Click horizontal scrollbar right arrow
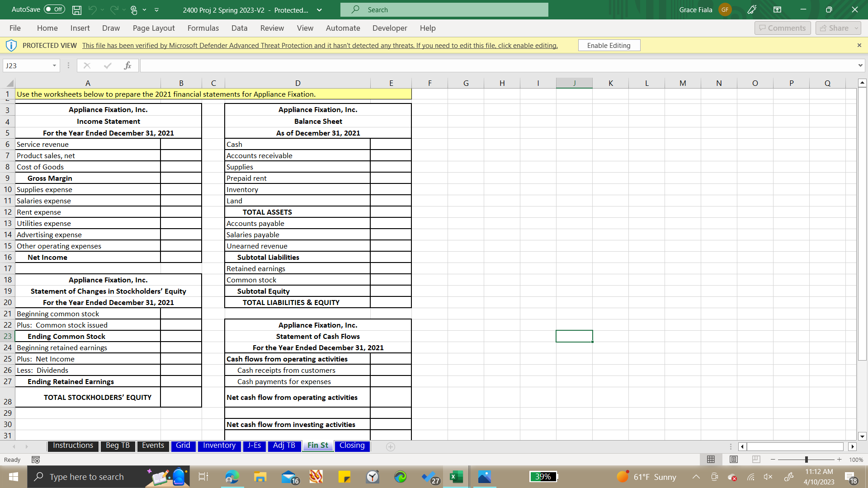The width and height of the screenshot is (868, 488). (853, 446)
